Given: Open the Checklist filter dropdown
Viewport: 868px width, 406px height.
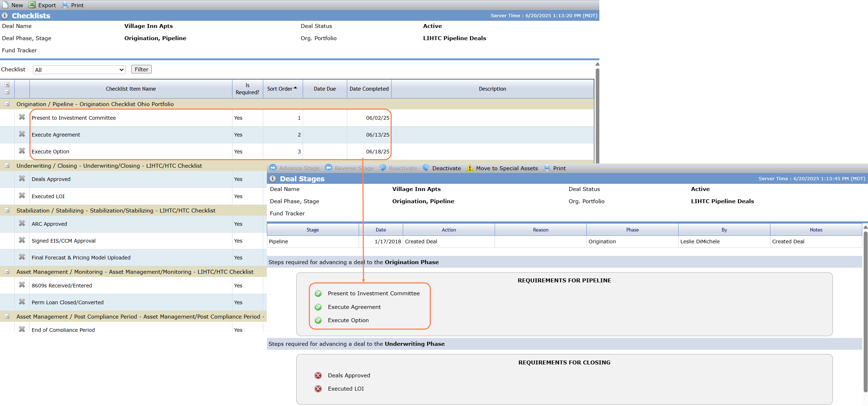Looking at the screenshot, I should click(x=79, y=70).
